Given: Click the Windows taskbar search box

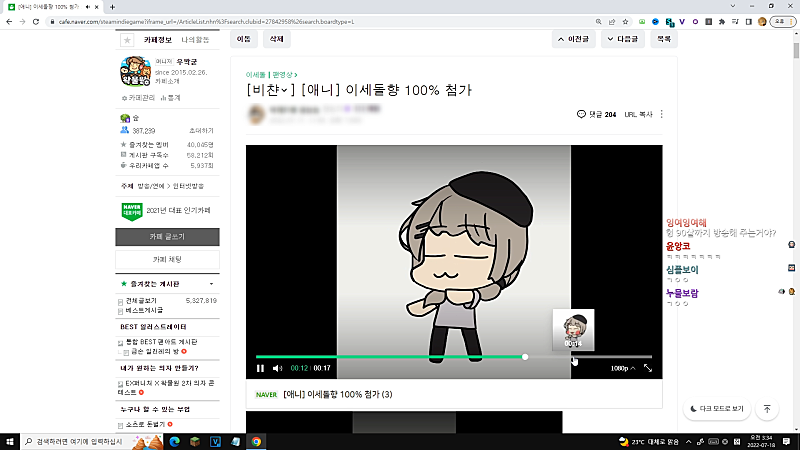Looking at the screenshot, I should pyautogui.click(x=92, y=441).
